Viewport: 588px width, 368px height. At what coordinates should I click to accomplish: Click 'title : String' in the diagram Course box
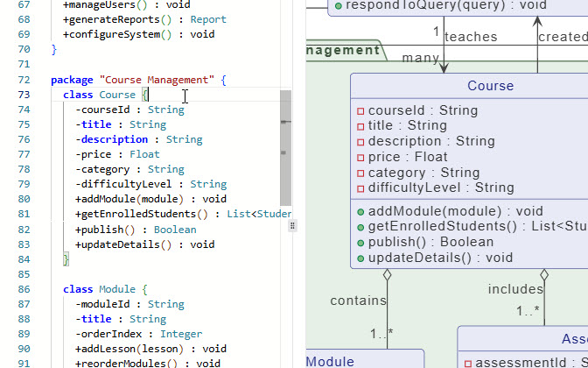(407, 125)
